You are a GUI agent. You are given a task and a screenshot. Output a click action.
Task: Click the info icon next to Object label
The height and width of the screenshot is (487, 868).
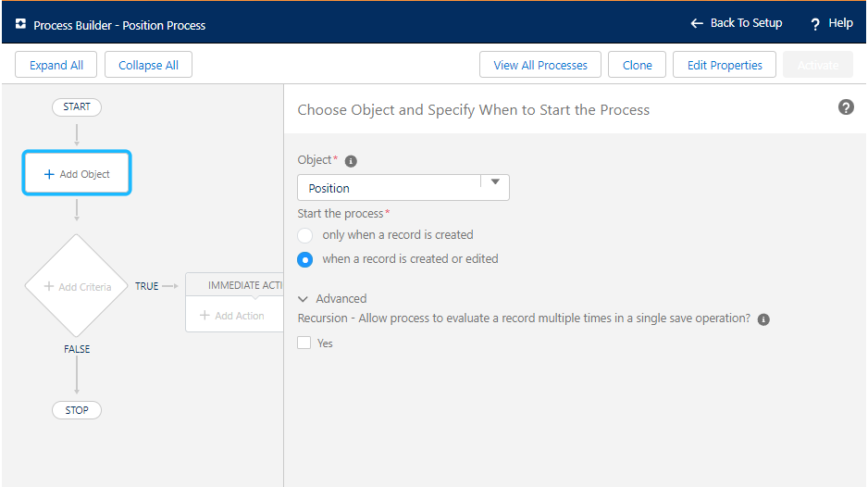point(351,161)
